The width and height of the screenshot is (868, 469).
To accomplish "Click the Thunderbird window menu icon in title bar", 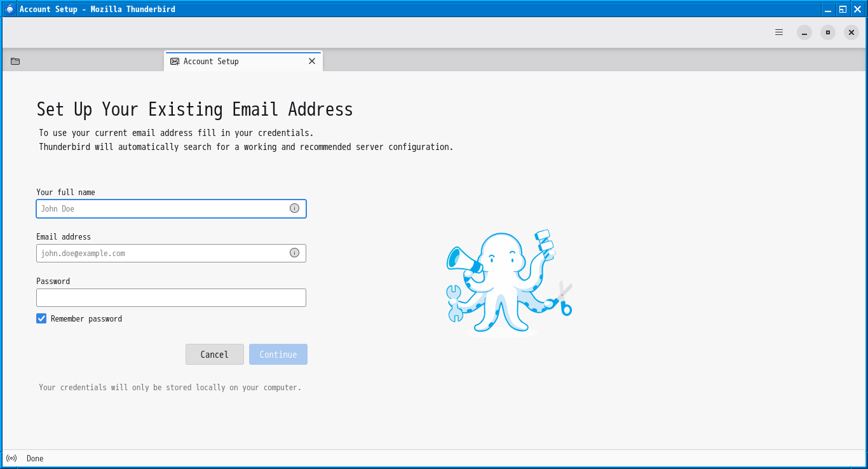I will point(10,9).
